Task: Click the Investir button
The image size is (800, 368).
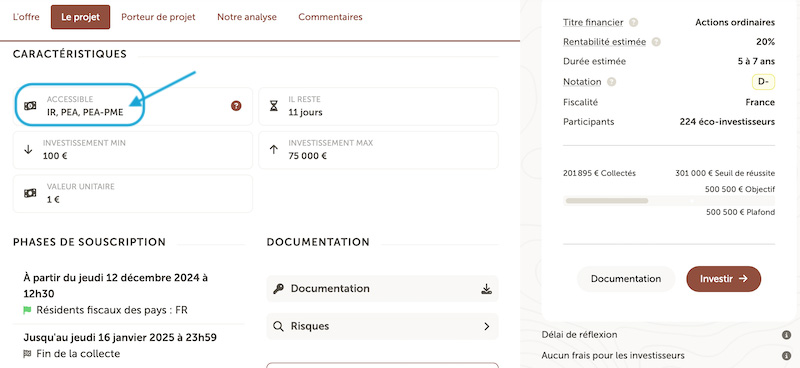Action: 723,279
